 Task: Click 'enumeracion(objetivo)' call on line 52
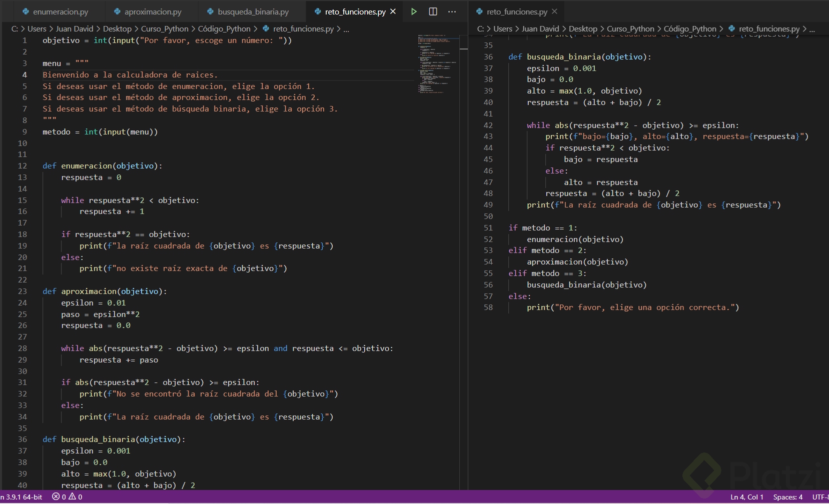point(575,239)
